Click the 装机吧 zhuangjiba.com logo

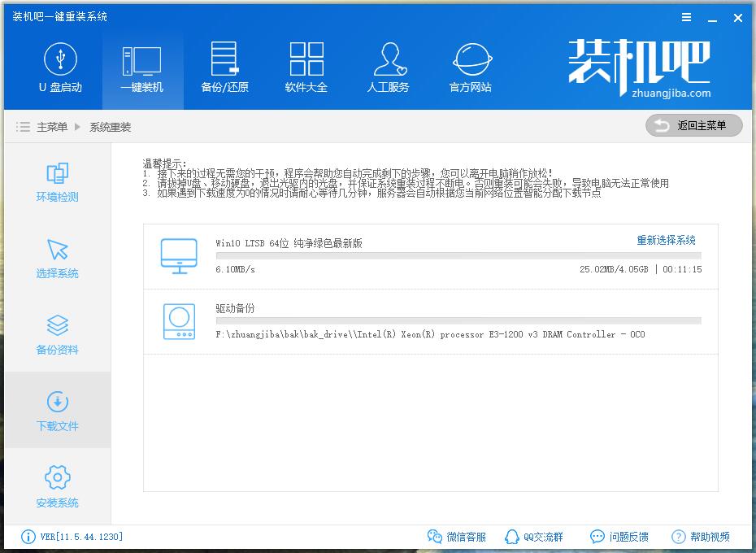tap(639, 68)
